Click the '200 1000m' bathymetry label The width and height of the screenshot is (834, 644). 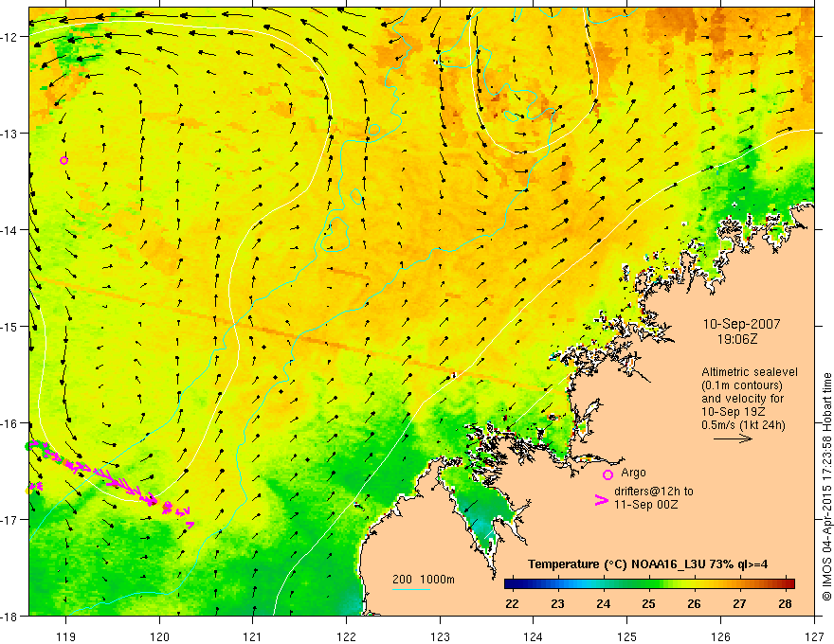click(424, 580)
